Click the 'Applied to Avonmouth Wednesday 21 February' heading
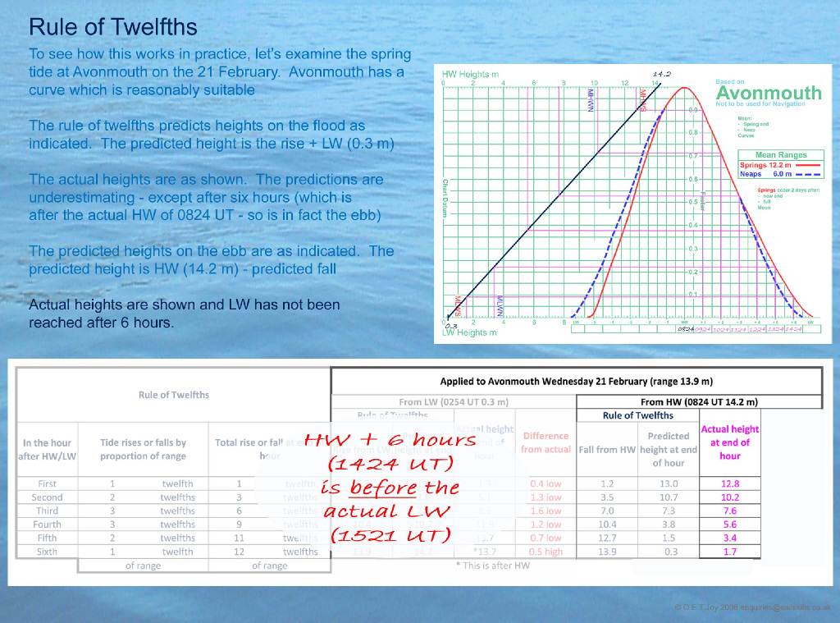Image resolution: width=840 pixels, height=623 pixels. (576, 381)
